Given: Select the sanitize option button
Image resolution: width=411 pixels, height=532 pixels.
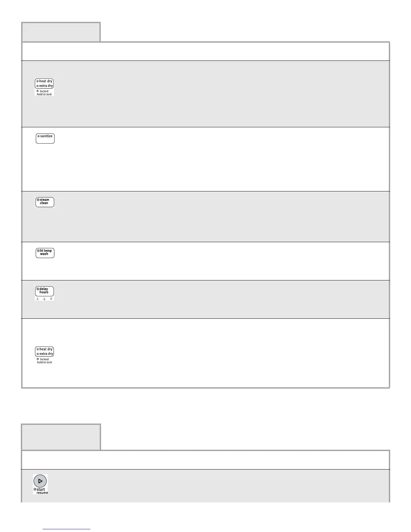Looking at the screenshot, I should pos(45,138).
